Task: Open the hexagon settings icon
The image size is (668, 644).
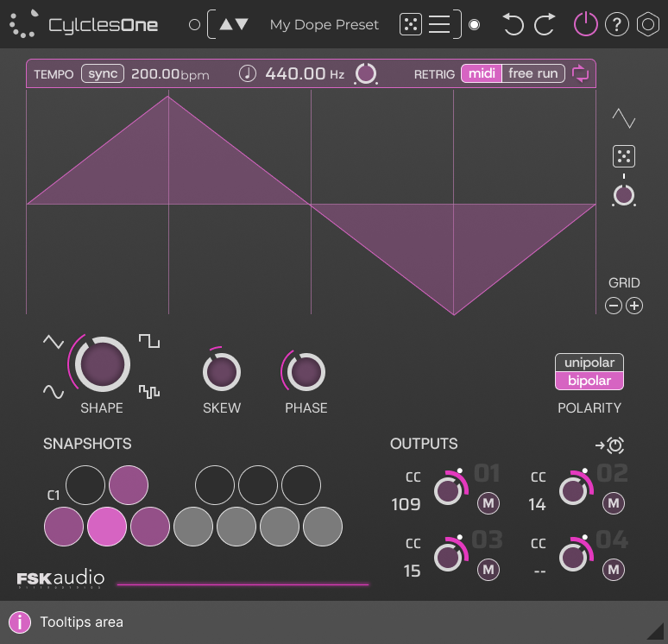Action: [647, 25]
